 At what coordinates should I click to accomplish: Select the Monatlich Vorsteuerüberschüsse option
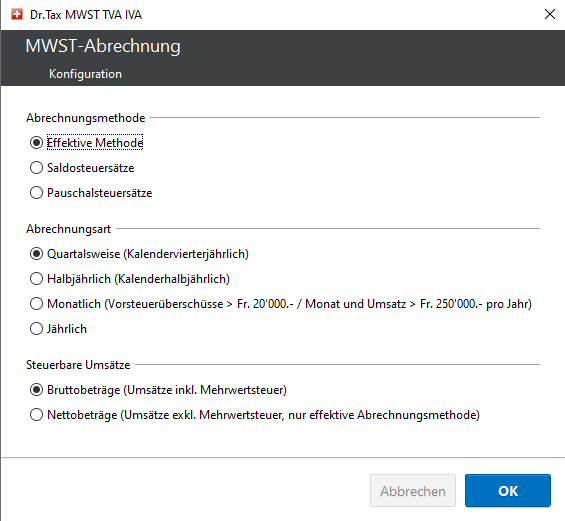(x=36, y=304)
